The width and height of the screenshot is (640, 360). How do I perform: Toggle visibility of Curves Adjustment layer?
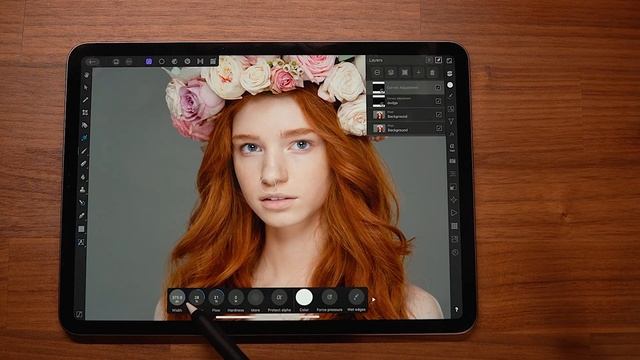(438, 87)
